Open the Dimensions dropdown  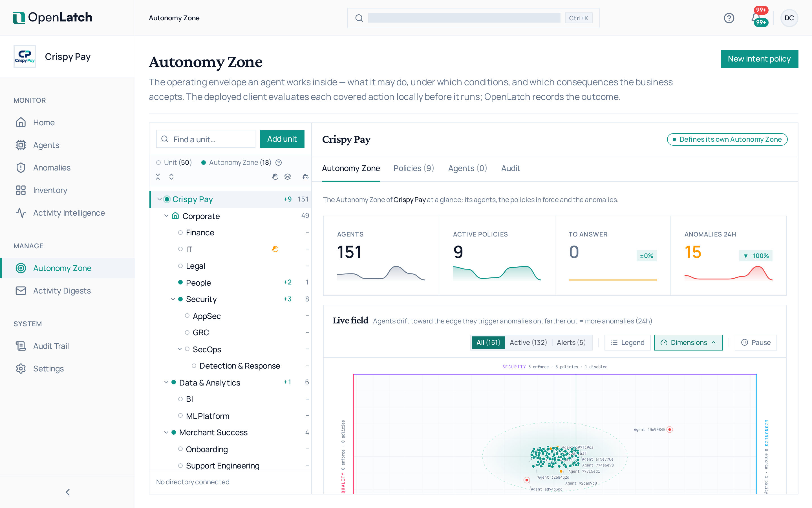coord(688,342)
